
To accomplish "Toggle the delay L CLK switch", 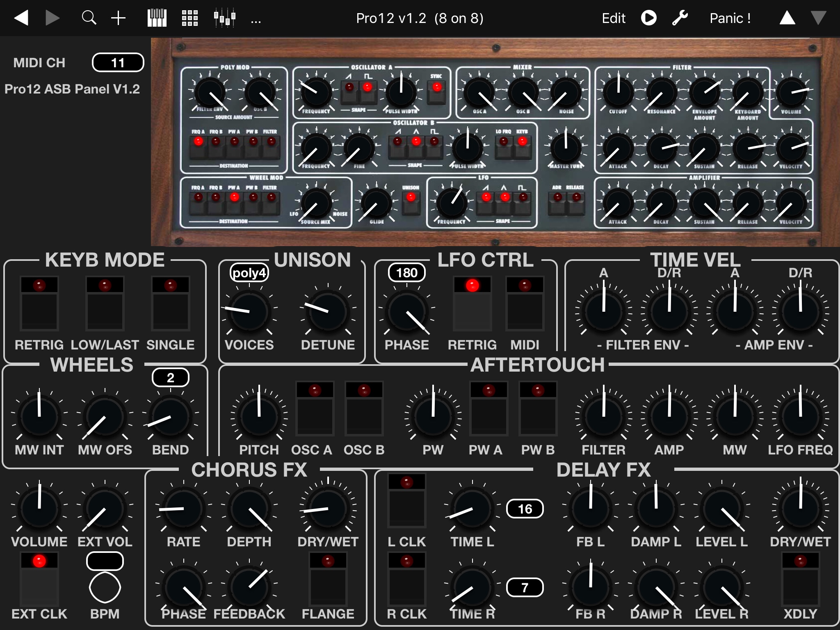I will pyautogui.click(x=407, y=500).
